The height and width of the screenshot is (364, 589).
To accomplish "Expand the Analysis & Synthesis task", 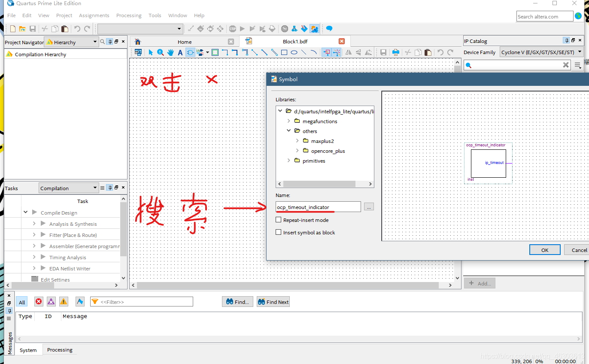I will (34, 224).
